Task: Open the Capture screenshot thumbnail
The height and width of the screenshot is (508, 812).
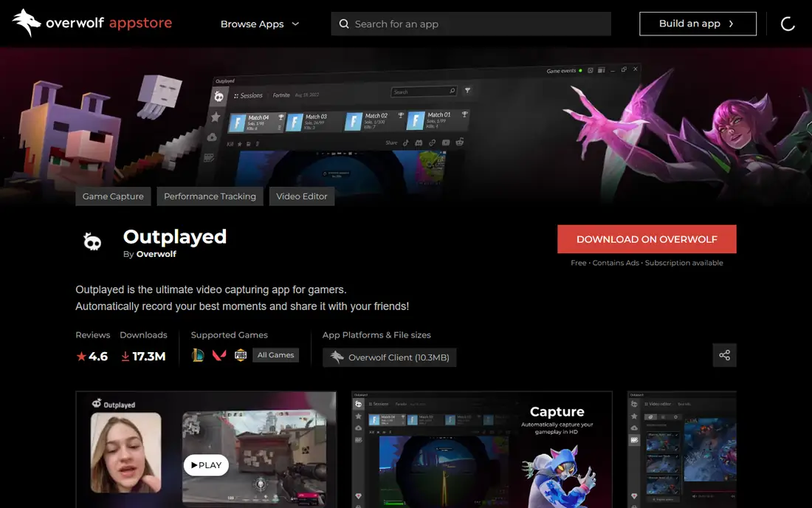Action: pos(481,450)
